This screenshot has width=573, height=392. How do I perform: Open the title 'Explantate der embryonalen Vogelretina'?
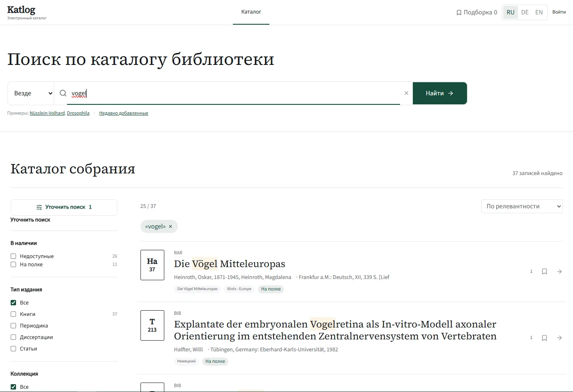coord(335,330)
